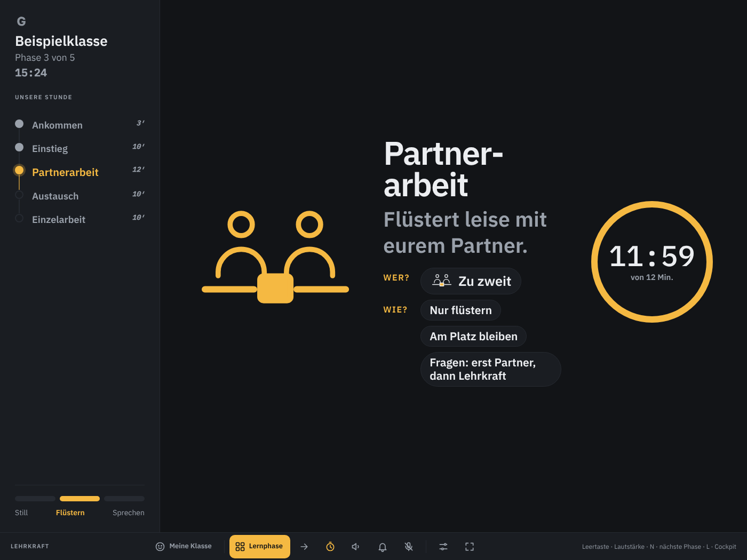The width and height of the screenshot is (747, 560).
Task: Click the 11:59 countdown timer ring
Action: tap(652, 262)
